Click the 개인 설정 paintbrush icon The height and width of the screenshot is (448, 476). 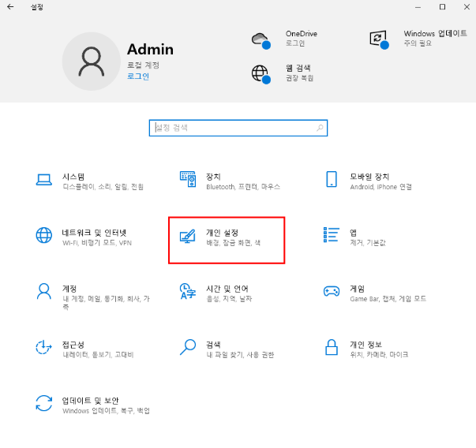pos(188,236)
